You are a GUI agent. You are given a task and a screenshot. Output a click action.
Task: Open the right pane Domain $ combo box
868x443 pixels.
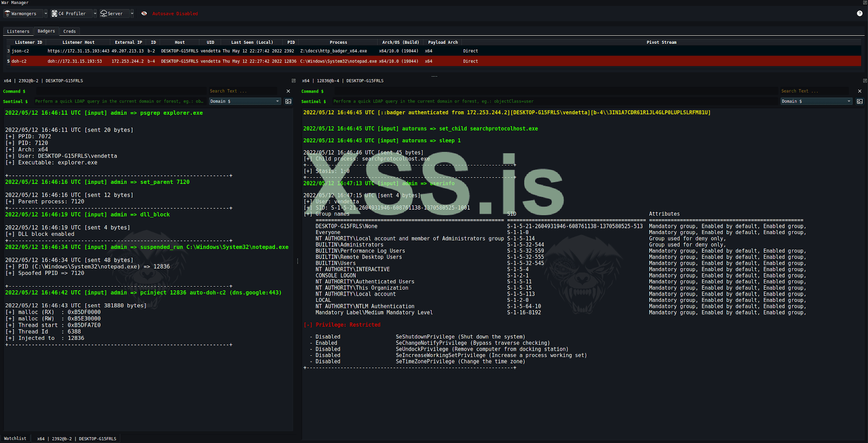816,101
